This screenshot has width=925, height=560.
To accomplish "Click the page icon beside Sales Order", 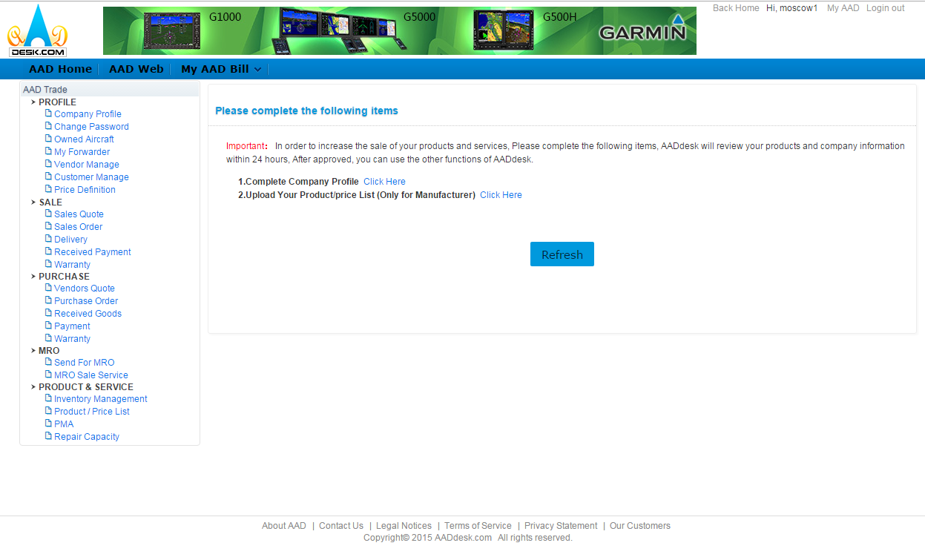I will pyautogui.click(x=49, y=226).
